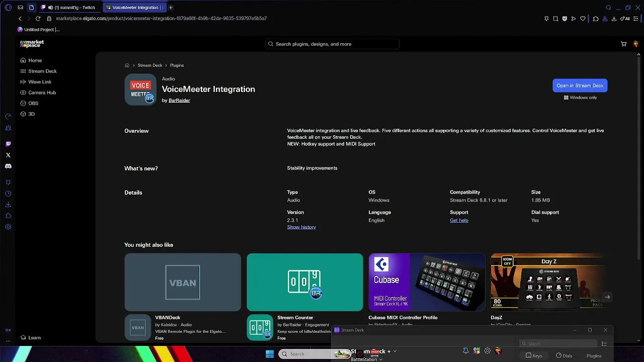Select the VoiceMeeter Integration tab
The height and width of the screenshot is (362, 644).
(134, 8)
